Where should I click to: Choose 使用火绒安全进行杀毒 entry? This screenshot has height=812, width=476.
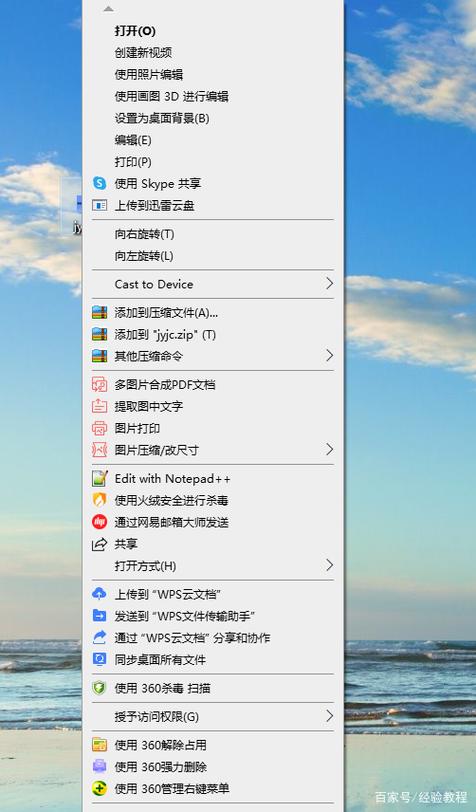tap(171, 500)
